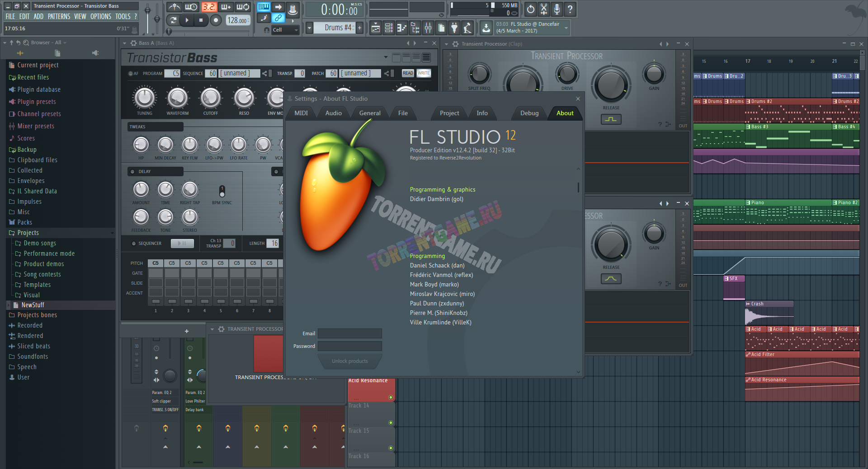
Task: Open the Cell snap dropdown
Action: click(x=286, y=30)
